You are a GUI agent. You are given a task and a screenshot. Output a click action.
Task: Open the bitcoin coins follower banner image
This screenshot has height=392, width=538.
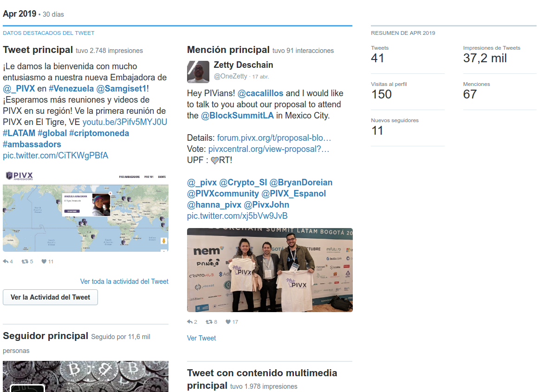85,377
